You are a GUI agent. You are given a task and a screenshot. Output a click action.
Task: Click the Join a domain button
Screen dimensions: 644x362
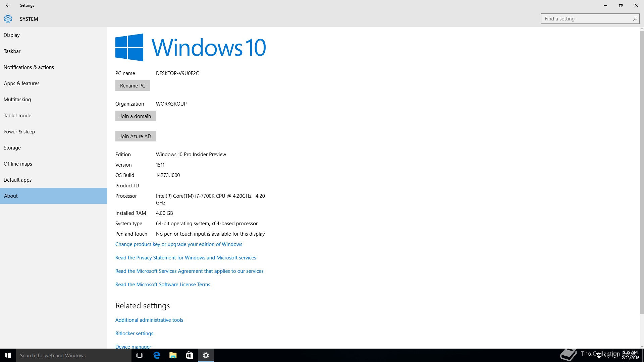tap(136, 116)
